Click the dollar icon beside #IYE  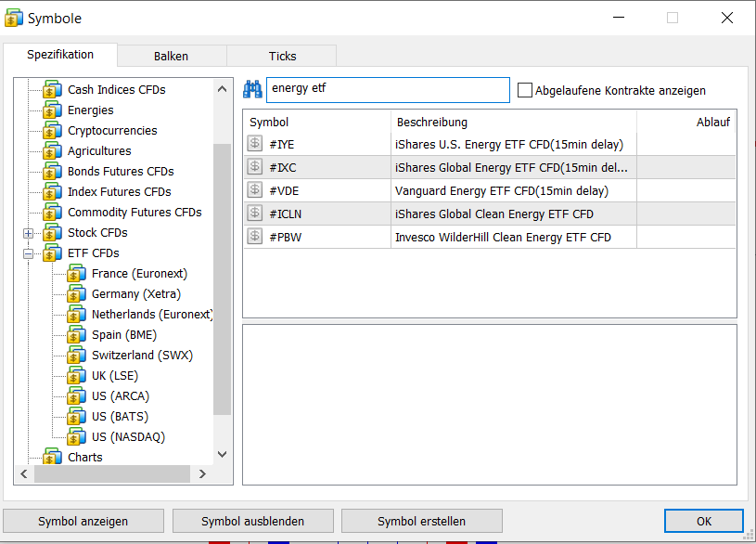click(x=255, y=143)
